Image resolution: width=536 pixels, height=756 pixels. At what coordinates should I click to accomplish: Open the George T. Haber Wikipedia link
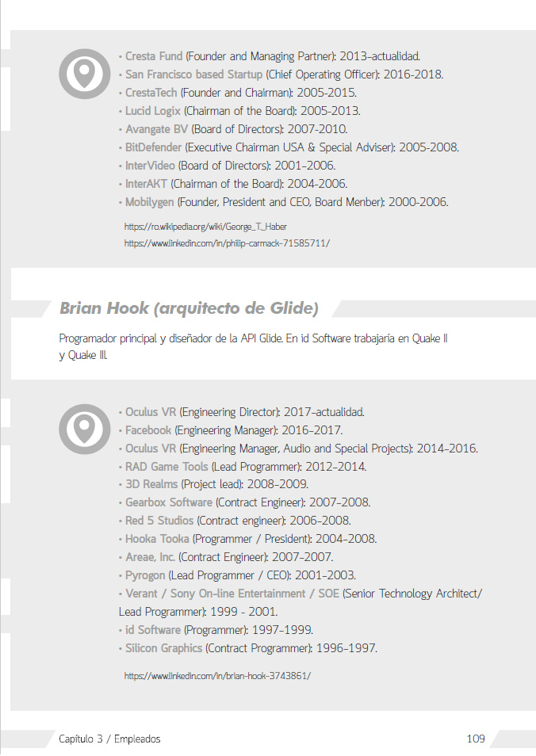pyautogui.click(x=205, y=227)
